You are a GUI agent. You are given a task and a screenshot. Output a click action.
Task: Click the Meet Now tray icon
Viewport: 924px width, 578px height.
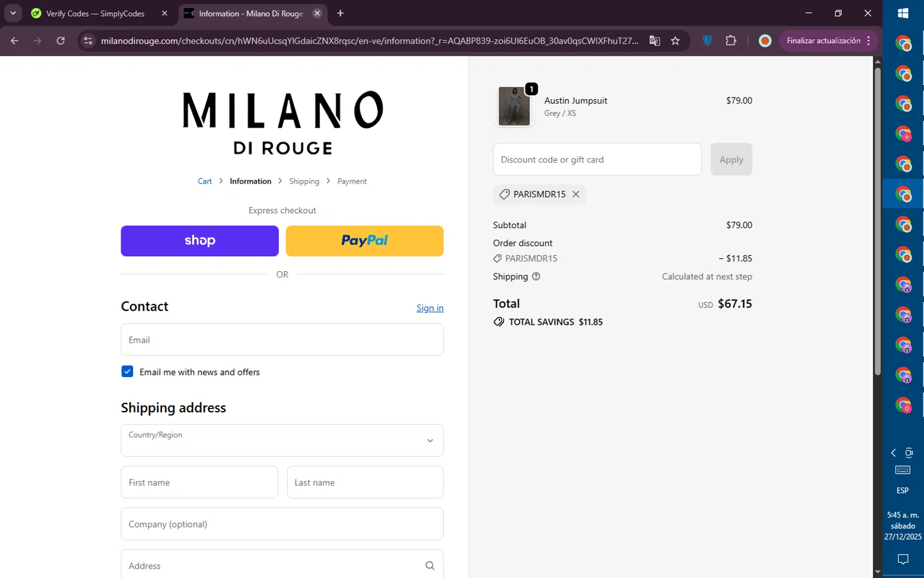click(x=909, y=453)
